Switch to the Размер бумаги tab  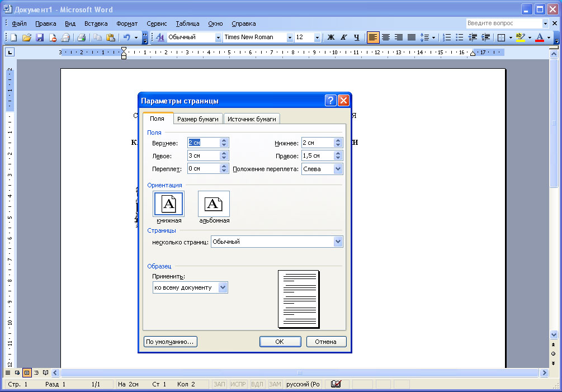[198, 119]
